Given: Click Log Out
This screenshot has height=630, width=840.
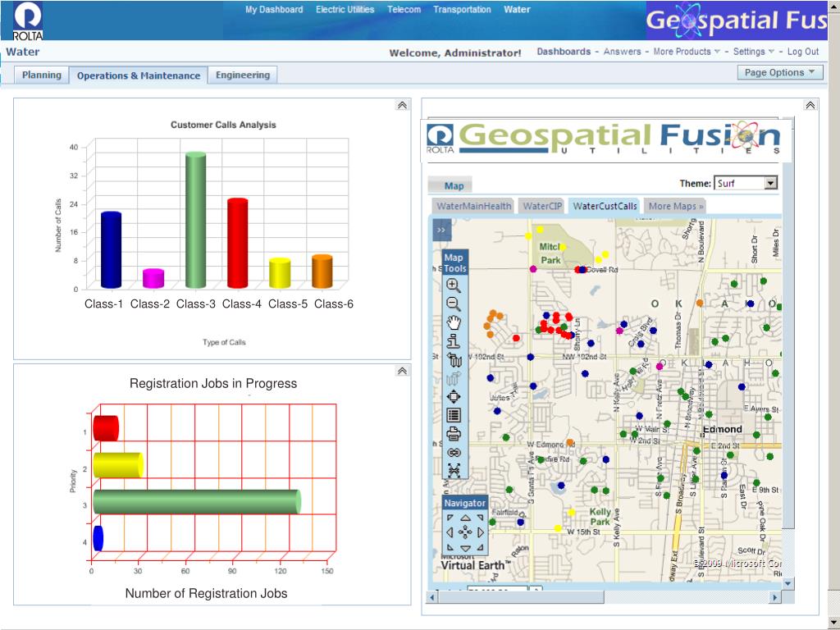Looking at the screenshot, I should pyautogui.click(x=803, y=52).
